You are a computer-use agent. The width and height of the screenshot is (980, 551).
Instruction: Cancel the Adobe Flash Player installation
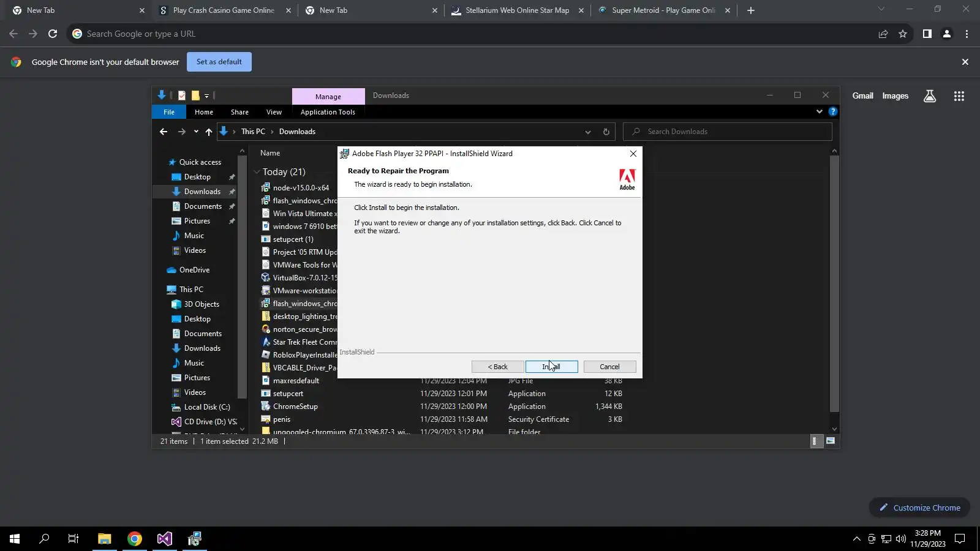(x=609, y=367)
